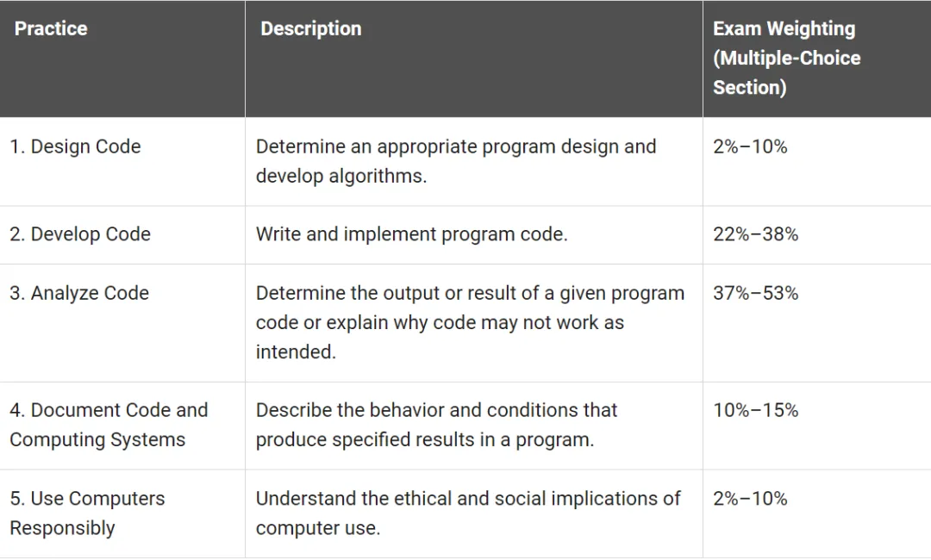Click the program design and algorithms description

pyautogui.click(x=456, y=161)
